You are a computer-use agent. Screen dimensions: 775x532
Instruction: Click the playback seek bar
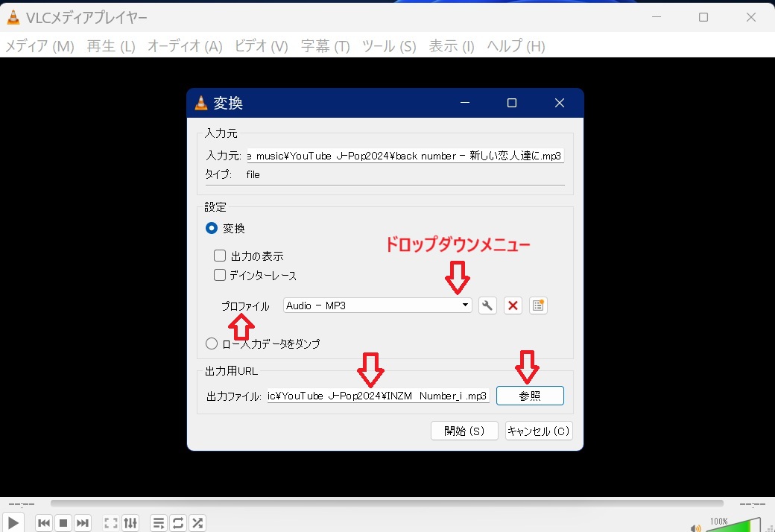(x=387, y=504)
